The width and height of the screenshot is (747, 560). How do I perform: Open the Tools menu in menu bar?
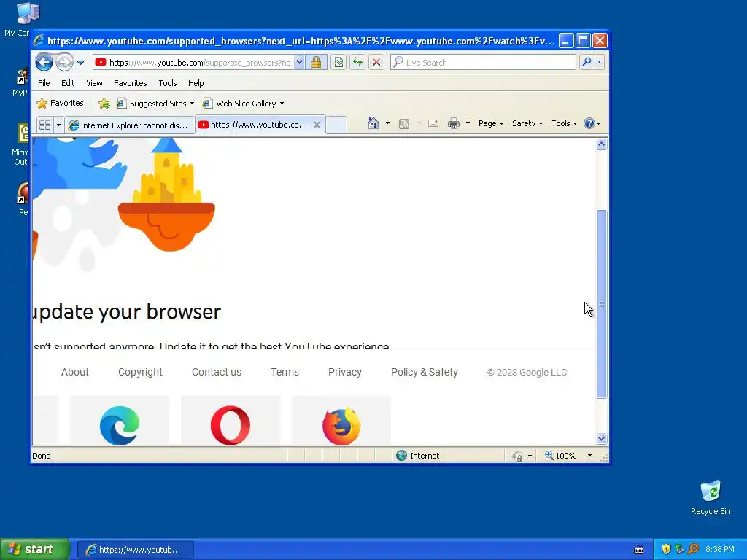click(168, 83)
